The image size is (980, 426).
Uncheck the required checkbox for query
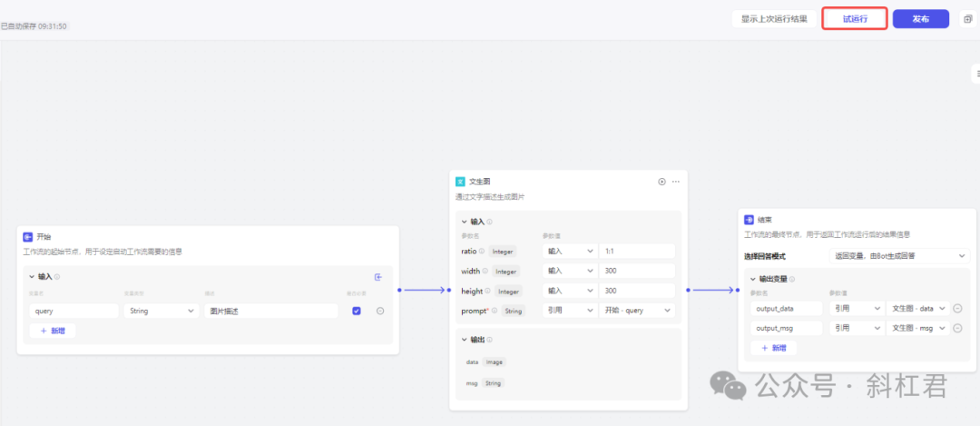[x=357, y=311]
